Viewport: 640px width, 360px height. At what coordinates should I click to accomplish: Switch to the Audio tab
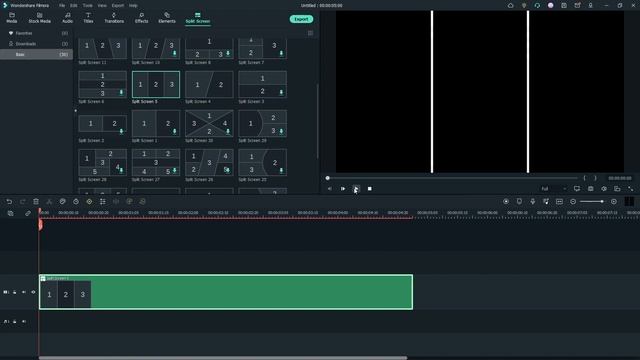coord(67,18)
